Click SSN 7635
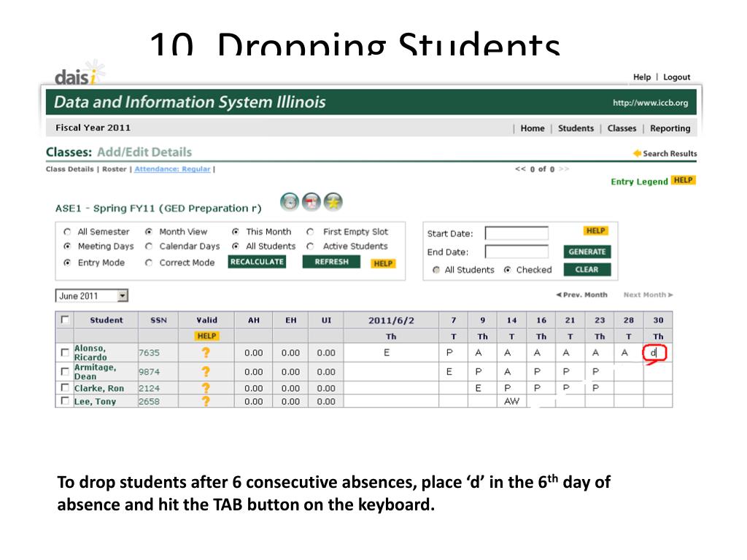 click(x=149, y=353)
